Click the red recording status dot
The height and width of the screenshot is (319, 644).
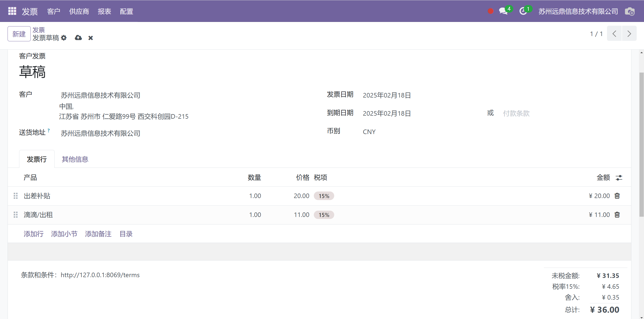(x=490, y=11)
